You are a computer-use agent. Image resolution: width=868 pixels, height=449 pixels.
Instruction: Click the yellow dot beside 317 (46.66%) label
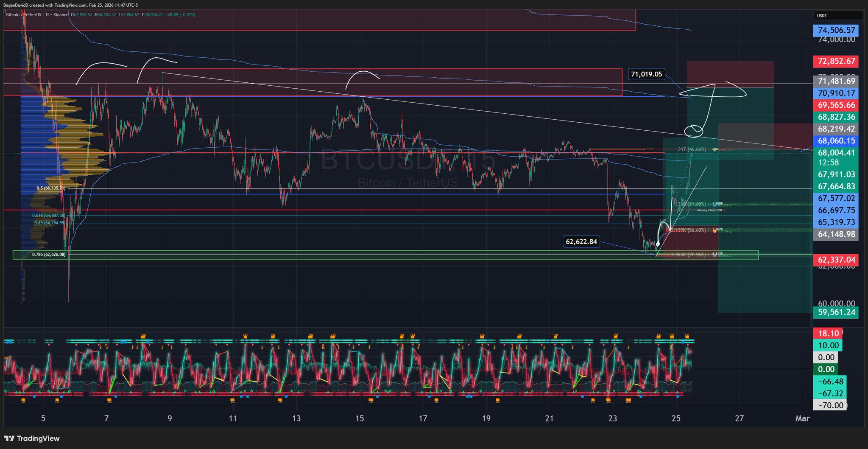point(715,149)
